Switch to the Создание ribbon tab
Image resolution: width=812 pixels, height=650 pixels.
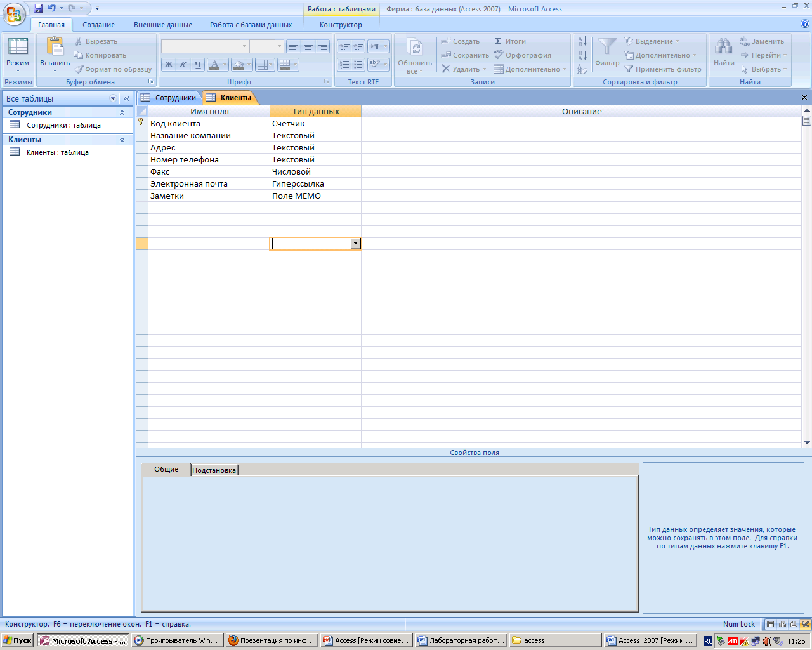pyautogui.click(x=98, y=25)
